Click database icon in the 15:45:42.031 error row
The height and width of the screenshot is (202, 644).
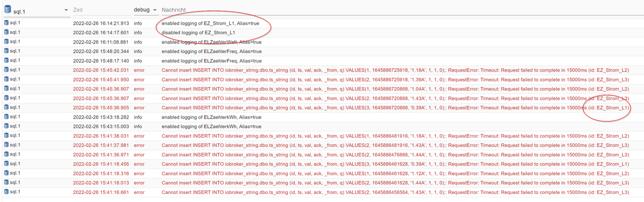[6, 70]
